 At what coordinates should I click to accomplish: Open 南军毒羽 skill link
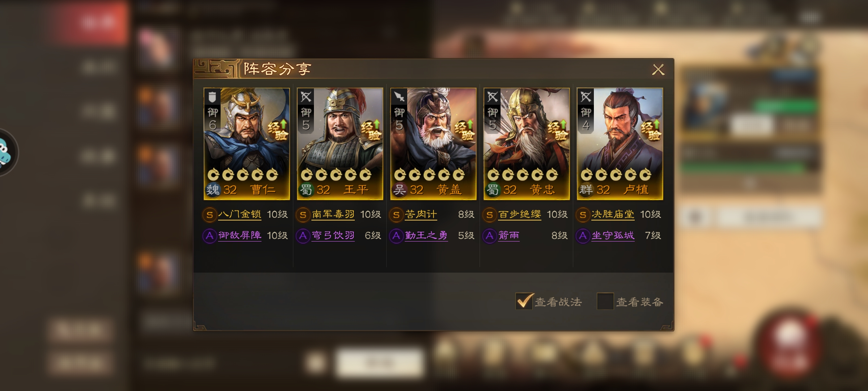coord(333,215)
